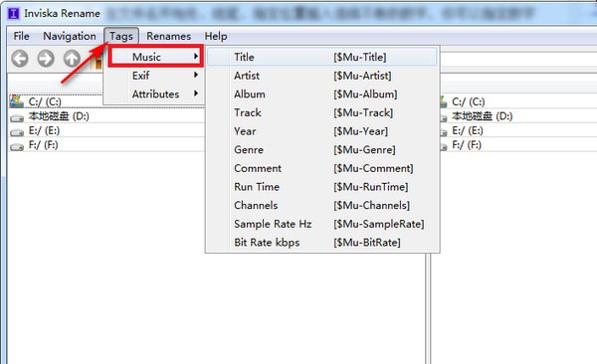Screen dimensions: 597x364
Task: Insert the Title [$Mu-Title] tag
Action: point(322,57)
